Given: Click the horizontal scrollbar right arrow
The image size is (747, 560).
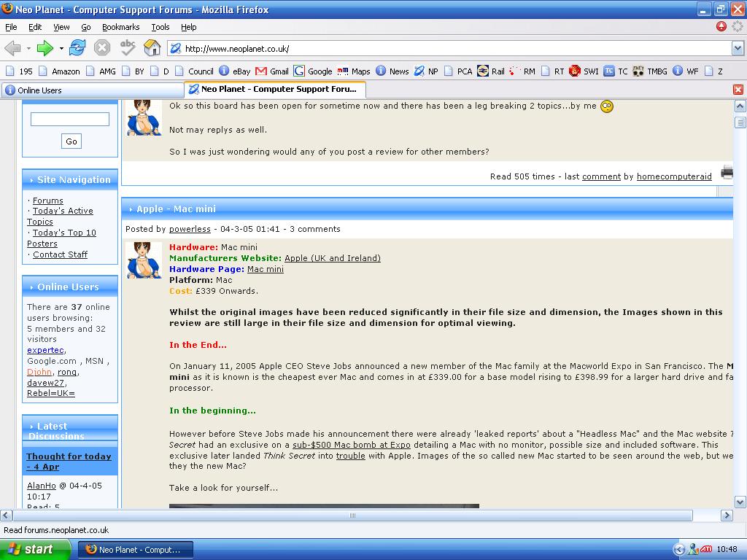Looking at the screenshot, I should [x=727, y=516].
